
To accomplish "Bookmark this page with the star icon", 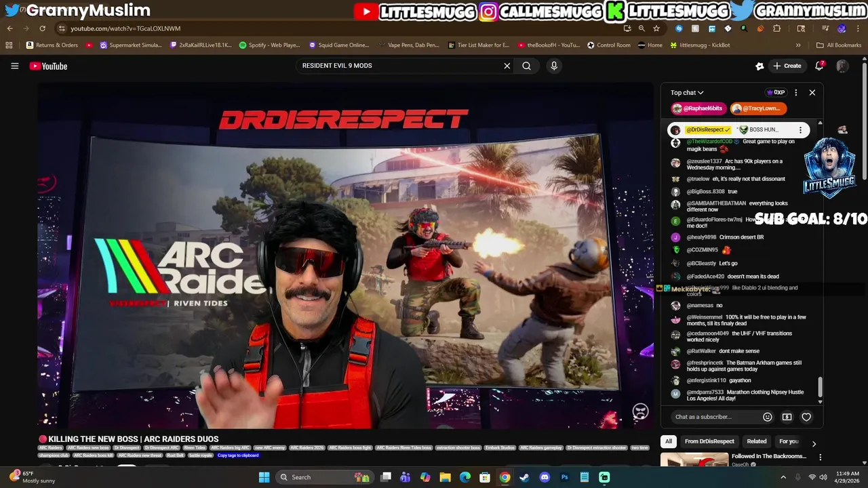I will point(656,28).
